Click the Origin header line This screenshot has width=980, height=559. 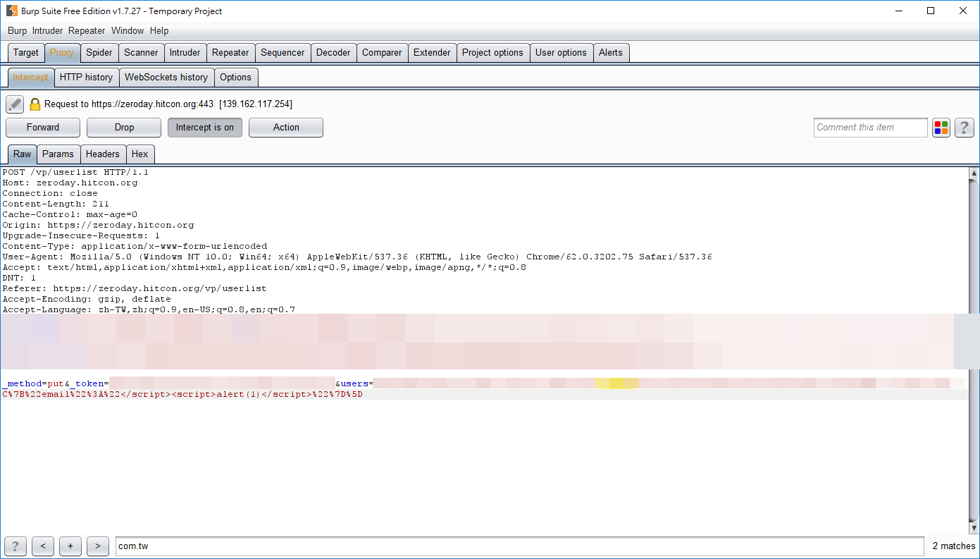[x=98, y=225]
